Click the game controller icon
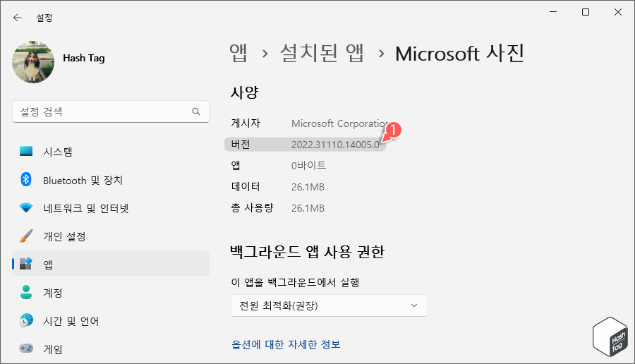 [x=26, y=348]
